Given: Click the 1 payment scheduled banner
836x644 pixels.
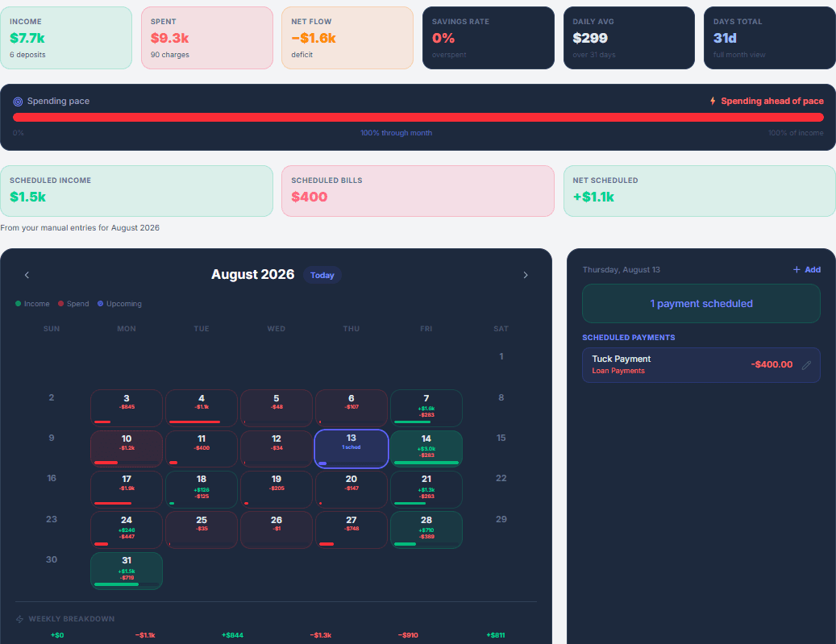Looking at the screenshot, I should [x=701, y=303].
